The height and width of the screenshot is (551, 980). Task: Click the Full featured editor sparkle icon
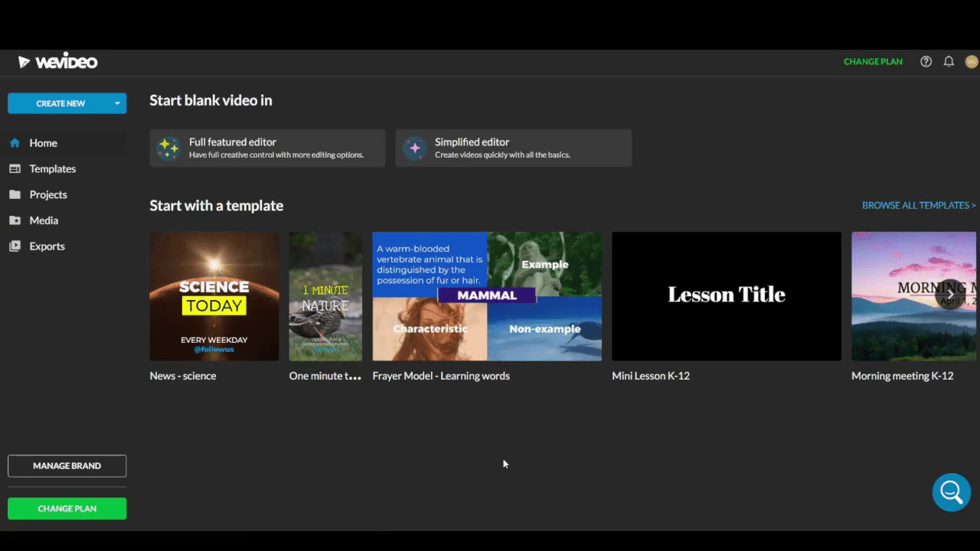168,148
